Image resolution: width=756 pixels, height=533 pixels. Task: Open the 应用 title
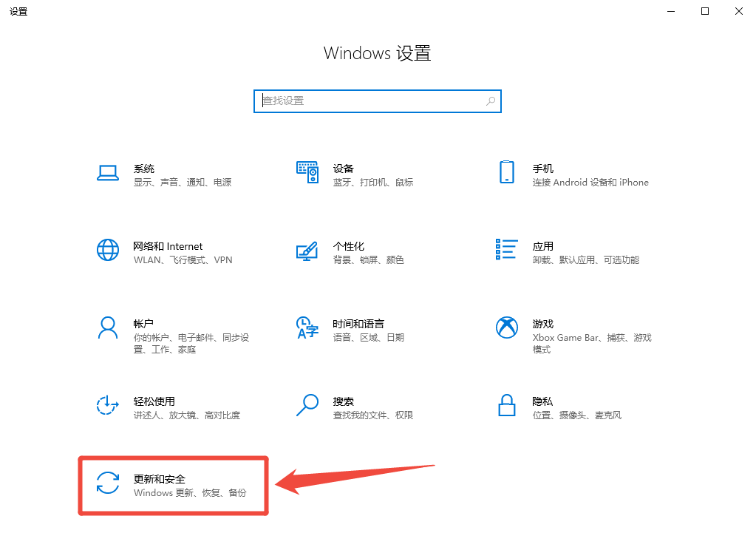[x=543, y=246]
